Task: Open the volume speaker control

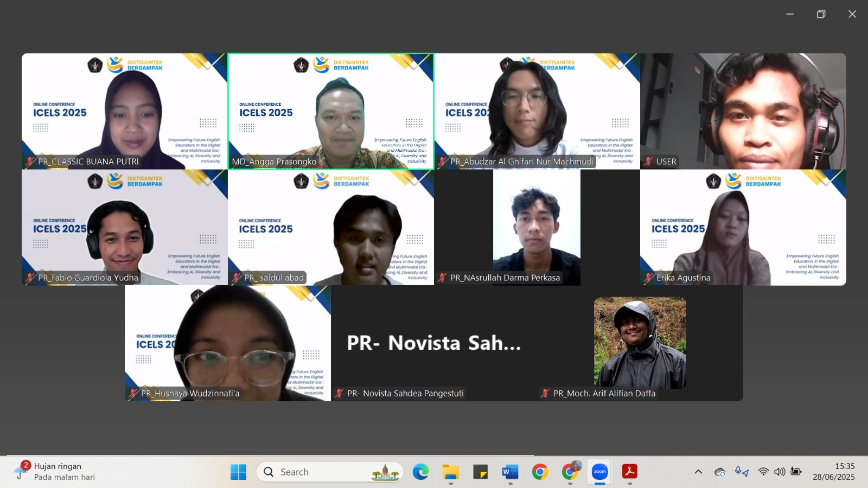Action: point(780,472)
